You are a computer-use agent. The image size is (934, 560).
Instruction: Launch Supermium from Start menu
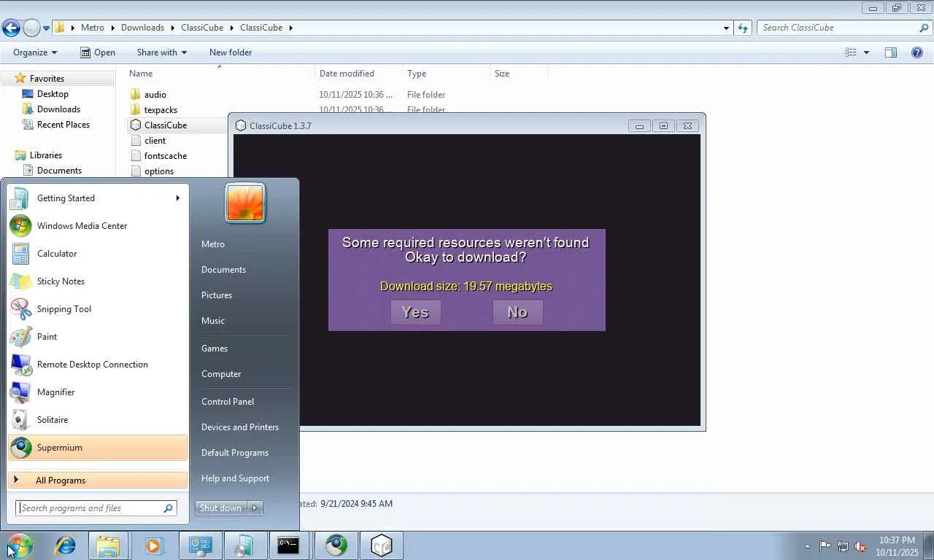[x=98, y=448]
